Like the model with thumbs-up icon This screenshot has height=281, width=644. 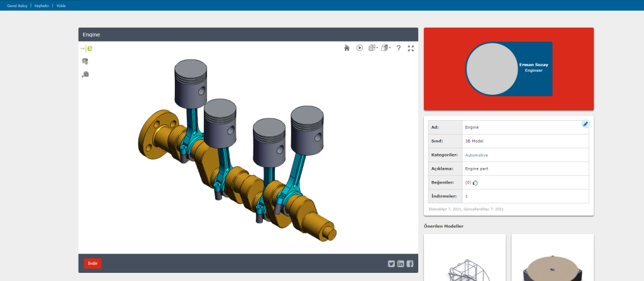click(x=475, y=183)
